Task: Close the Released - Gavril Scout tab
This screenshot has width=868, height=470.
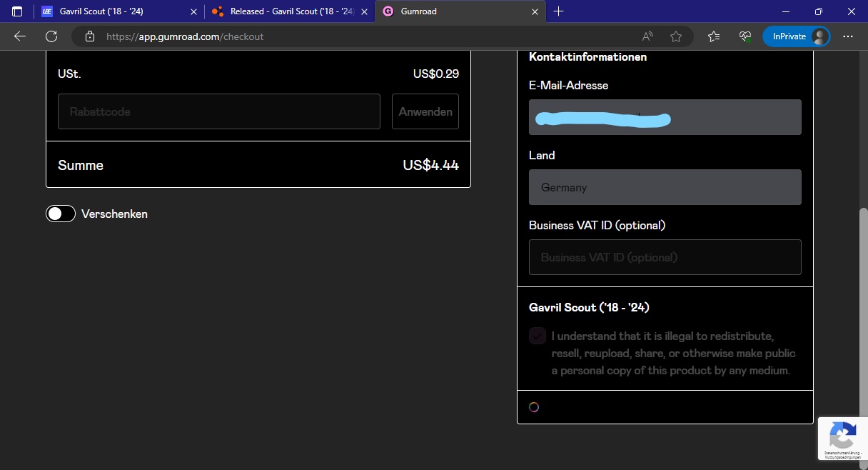Action: point(365,11)
